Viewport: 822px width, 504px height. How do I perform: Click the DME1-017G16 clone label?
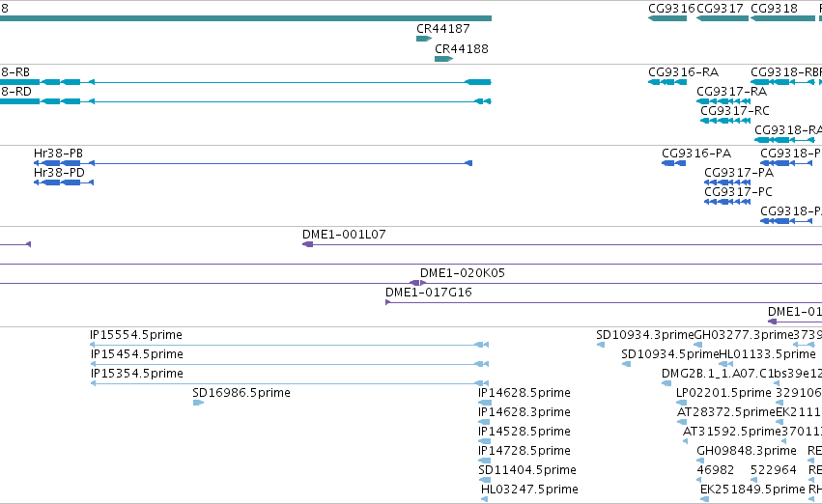point(428,293)
